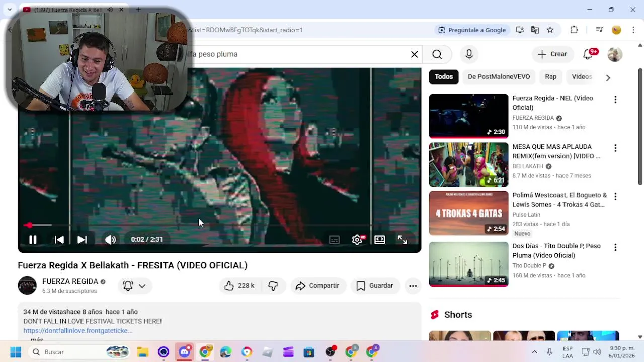This screenshot has height=362, width=644.
Task: Open the Dos Días - Tito Double P title
Action: 556,251
